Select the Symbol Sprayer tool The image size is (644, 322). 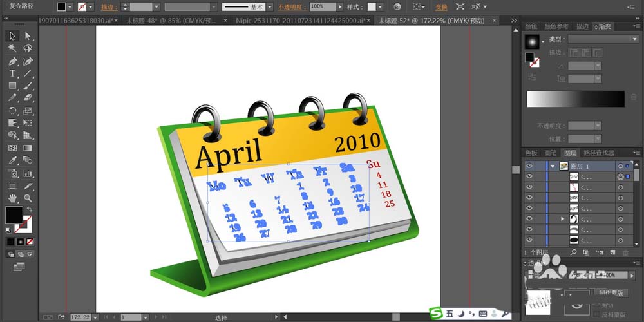(x=12, y=173)
